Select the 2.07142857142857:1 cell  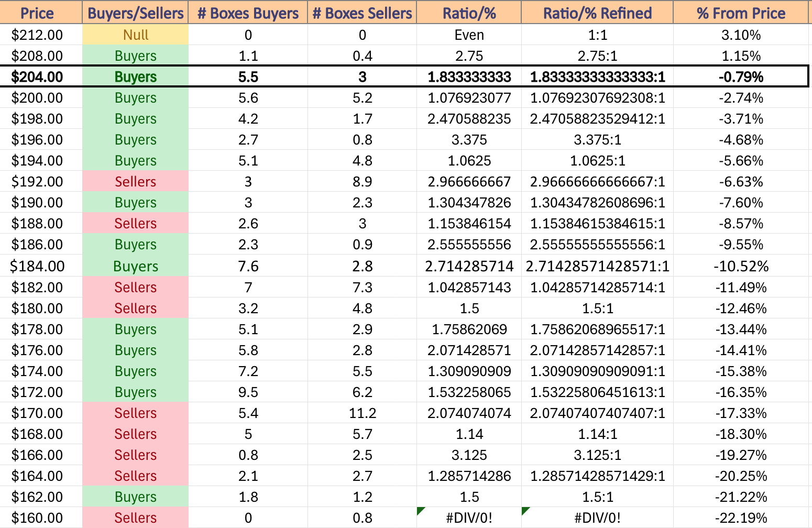[597, 350]
